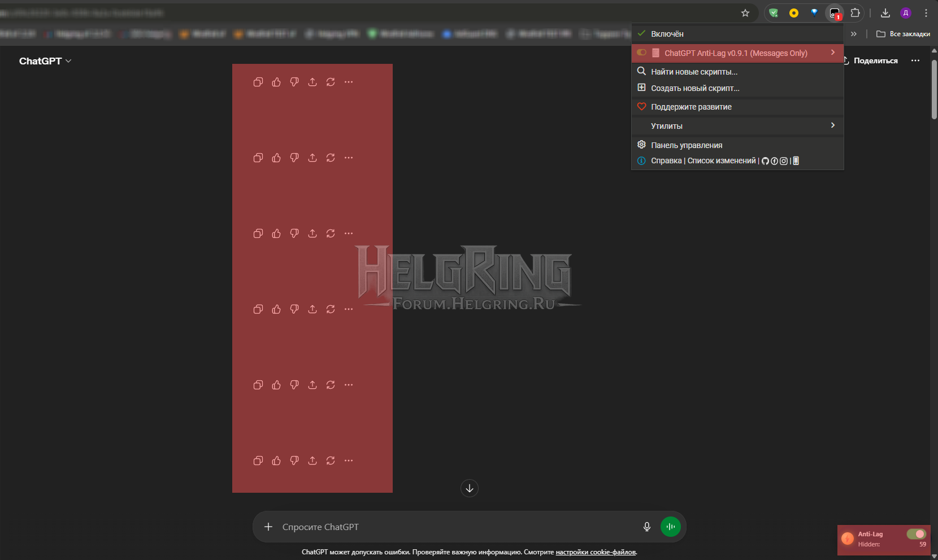
Task: Add attachment with the plus icon
Action: 268,527
